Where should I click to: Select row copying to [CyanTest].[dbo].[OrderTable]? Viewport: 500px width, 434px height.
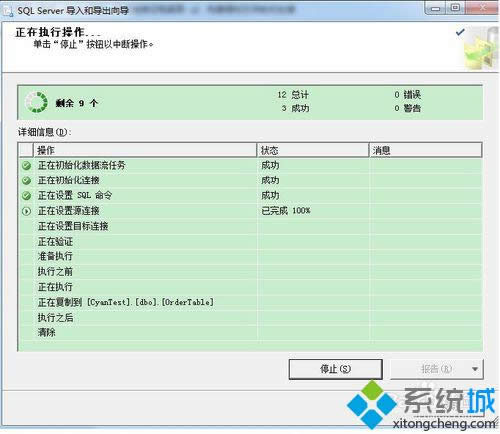[250, 302]
